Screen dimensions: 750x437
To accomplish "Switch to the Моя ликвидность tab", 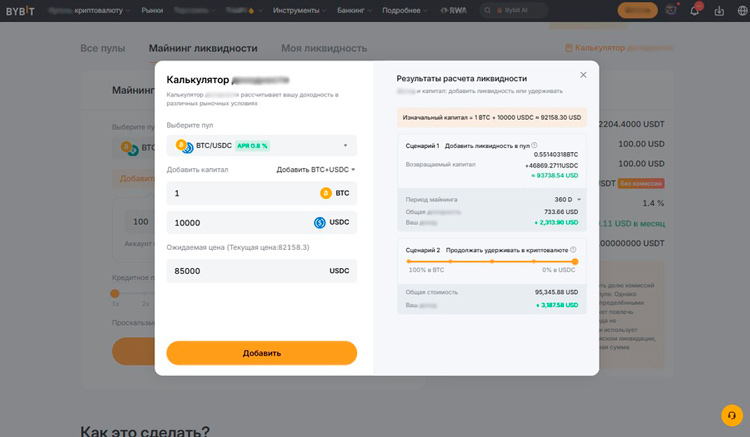I will pos(324,48).
